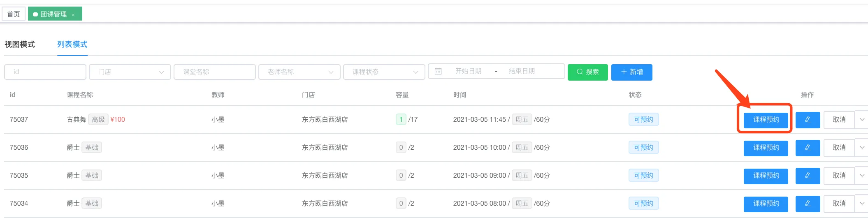Switch to 视图模式 view mode tab

(x=20, y=44)
